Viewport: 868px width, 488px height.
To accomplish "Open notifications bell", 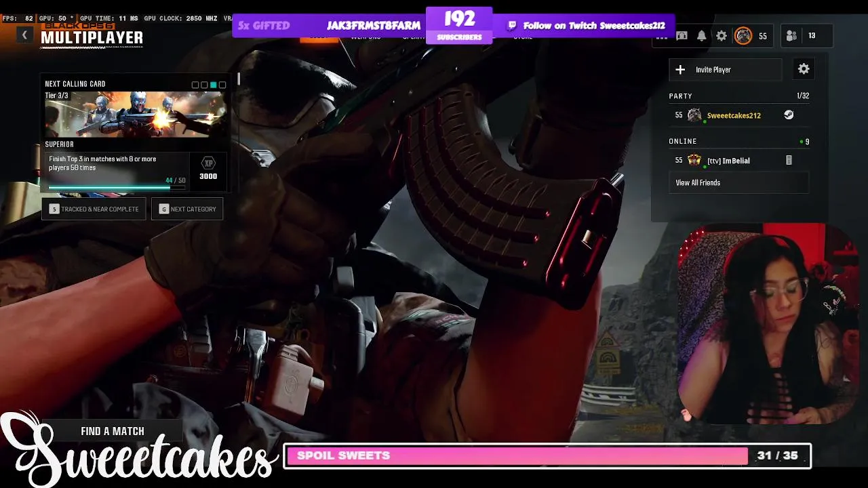I will [702, 36].
